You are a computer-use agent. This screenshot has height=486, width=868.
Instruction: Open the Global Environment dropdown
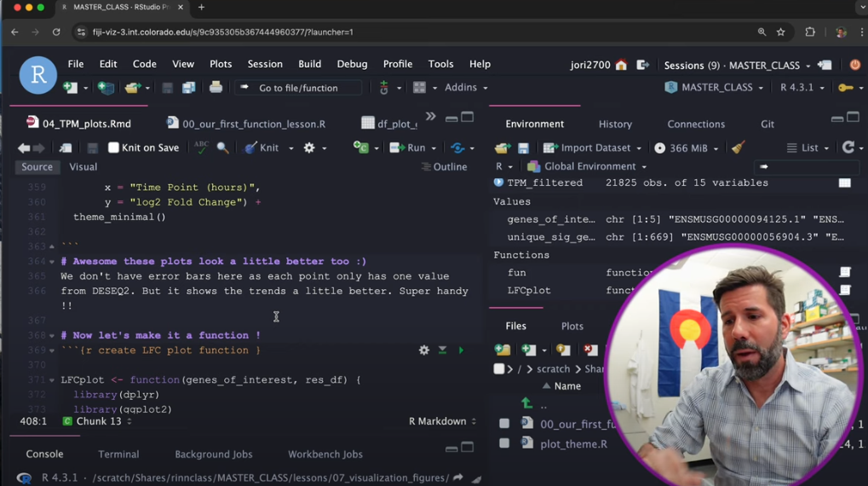click(587, 166)
